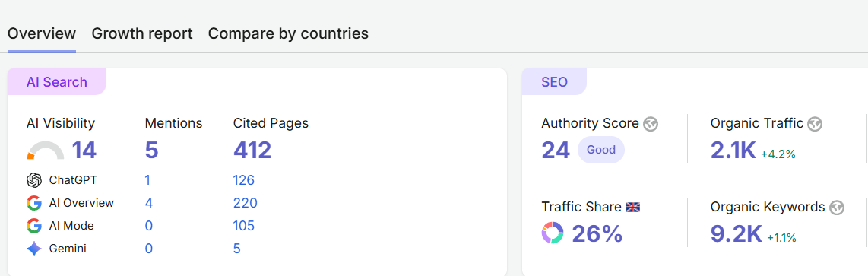Click the Good authority score badge

point(601,150)
